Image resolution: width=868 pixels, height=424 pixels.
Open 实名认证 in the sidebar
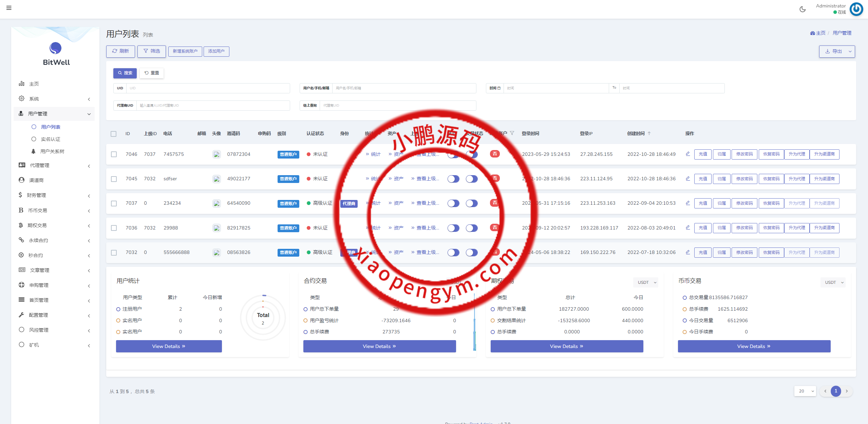[50, 139]
